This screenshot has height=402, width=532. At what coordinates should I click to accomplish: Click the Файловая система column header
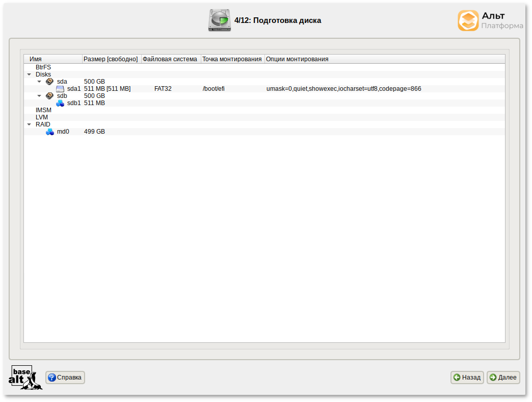[170, 59]
